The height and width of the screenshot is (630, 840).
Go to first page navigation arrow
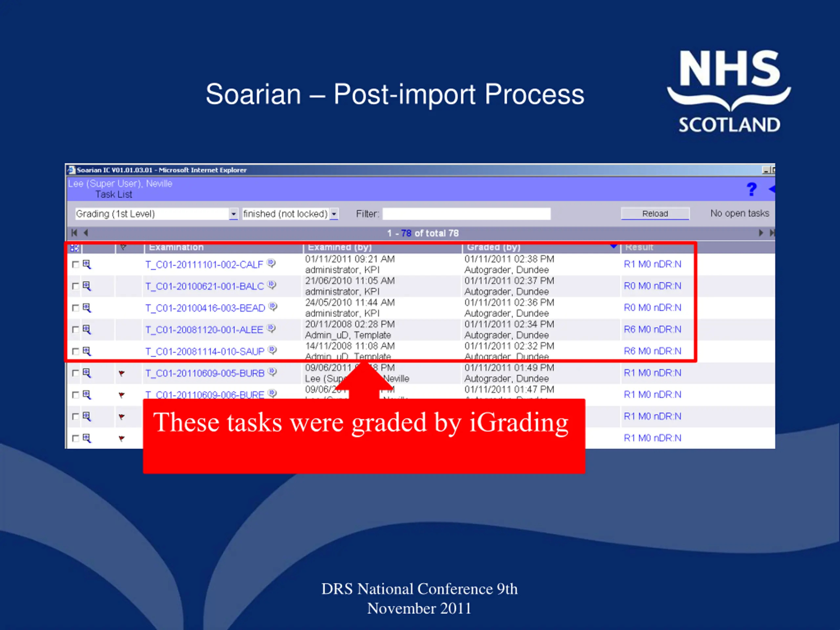click(x=74, y=233)
